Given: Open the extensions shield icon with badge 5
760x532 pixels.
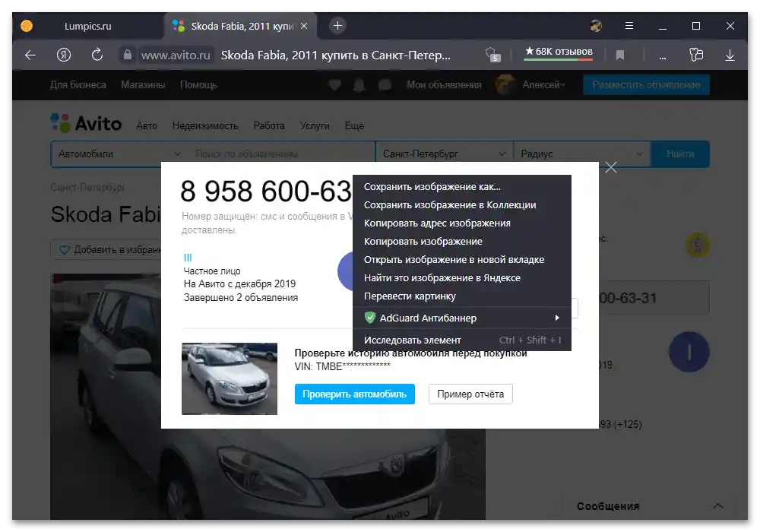Looking at the screenshot, I should click(x=492, y=55).
